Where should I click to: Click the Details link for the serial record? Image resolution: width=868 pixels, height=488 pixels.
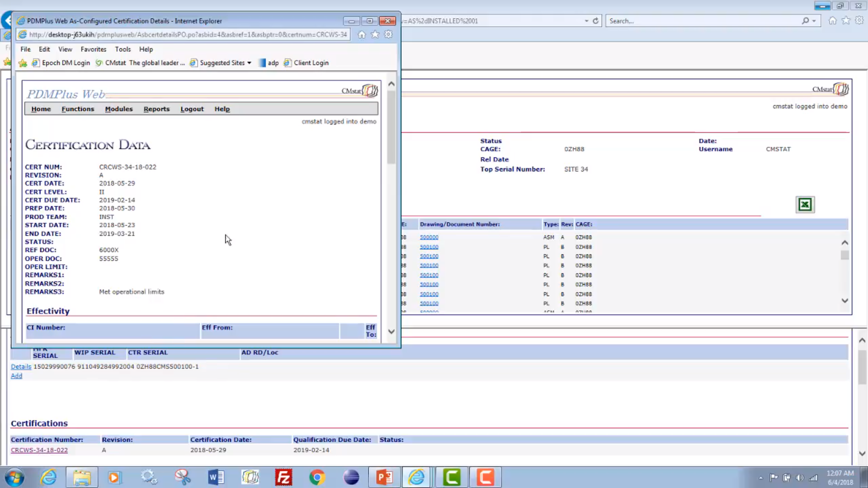21,366
